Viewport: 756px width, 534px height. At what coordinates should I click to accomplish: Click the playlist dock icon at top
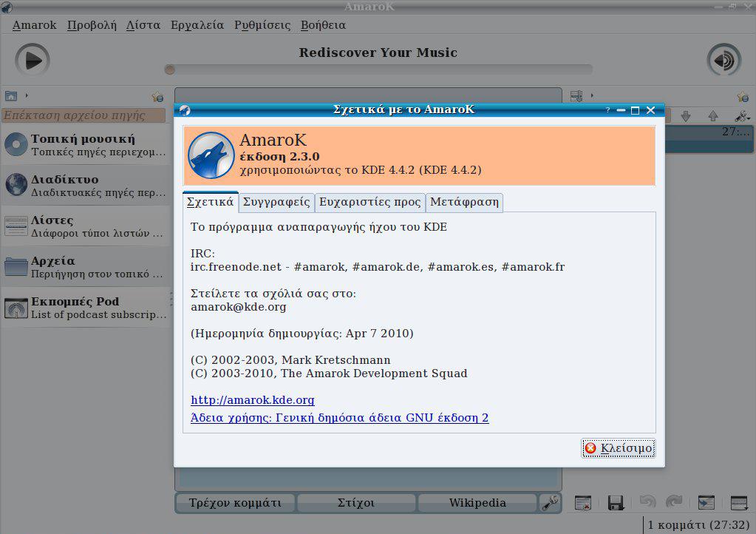576,96
